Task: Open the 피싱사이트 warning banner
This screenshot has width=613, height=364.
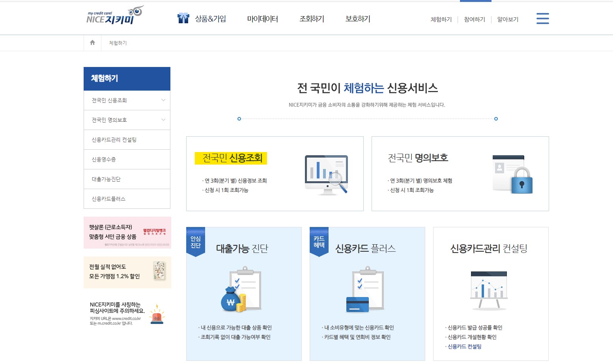Action: pos(127,314)
